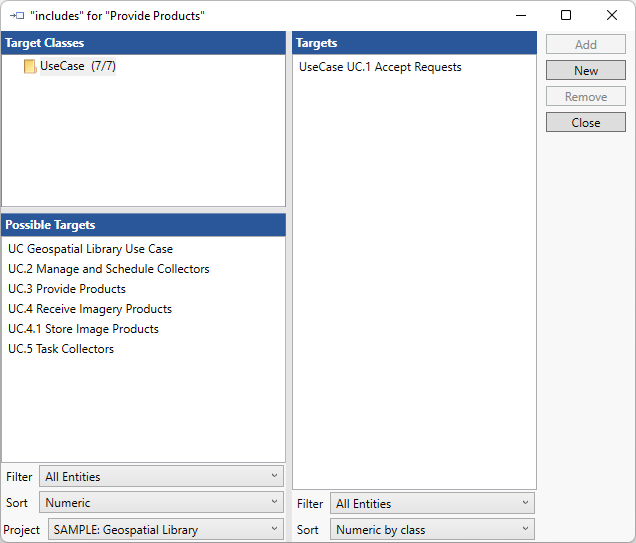The width and height of the screenshot is (636, 543).
Task: Pick UC.4 Receive Imagery Products
Action: point(90,309)
